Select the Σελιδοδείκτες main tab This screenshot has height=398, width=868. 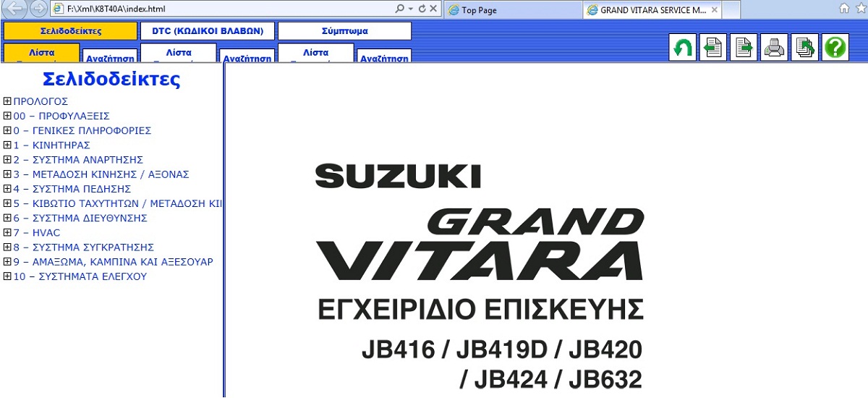pos(70,31)
